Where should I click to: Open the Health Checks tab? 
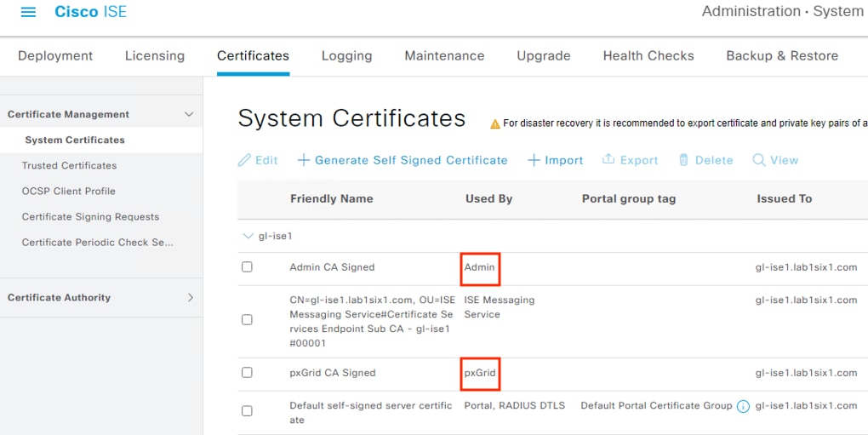coord(648,56)
